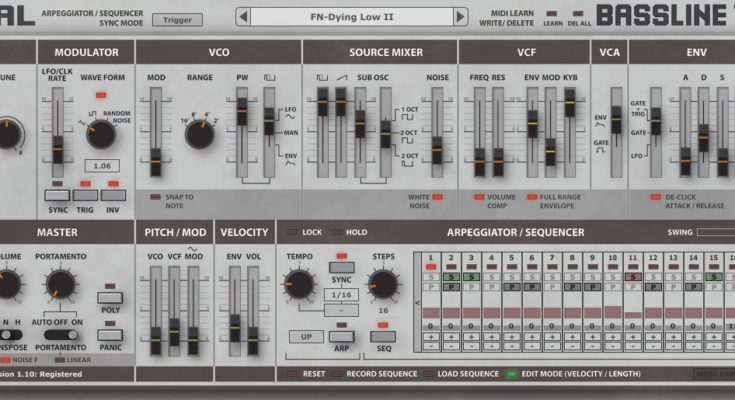
Task: Open the FN-Dying Low II preset selector
Action: pyautogui.click(x=351, y=17)
